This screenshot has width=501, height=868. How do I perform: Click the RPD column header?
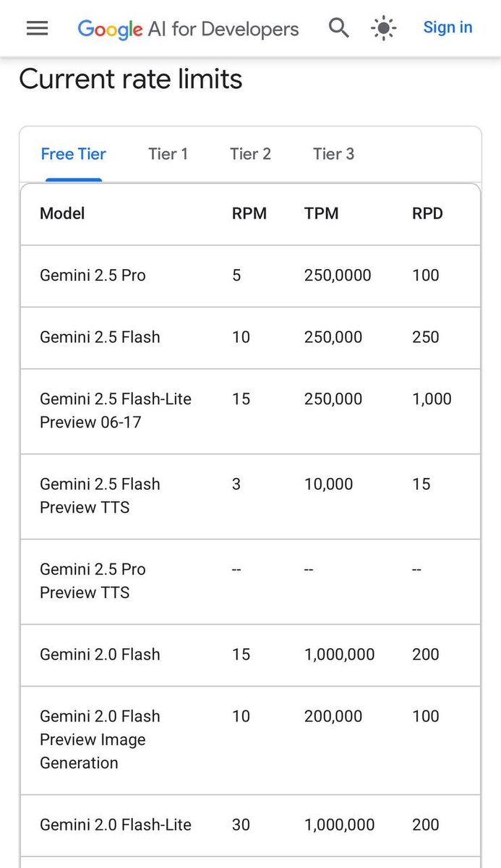pos(427,213)
